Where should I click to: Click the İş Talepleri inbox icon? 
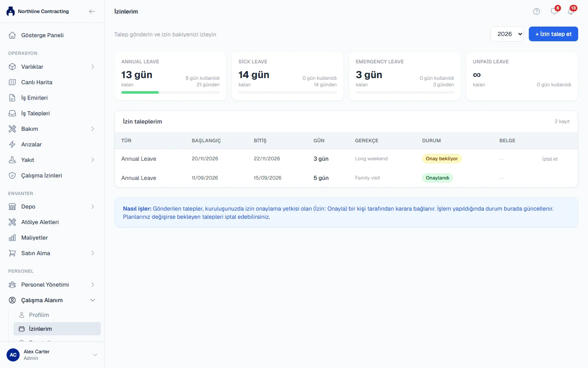(12, 113)
